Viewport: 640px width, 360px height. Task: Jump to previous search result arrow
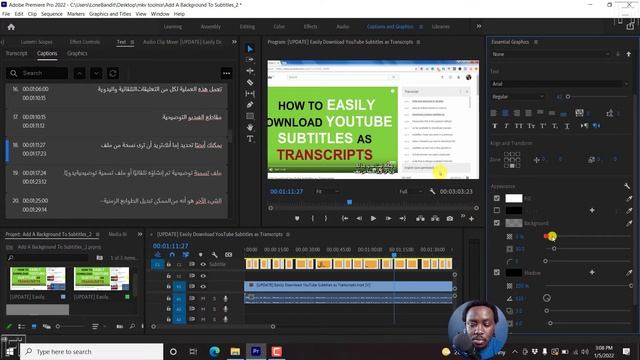(x=80, y=73)
